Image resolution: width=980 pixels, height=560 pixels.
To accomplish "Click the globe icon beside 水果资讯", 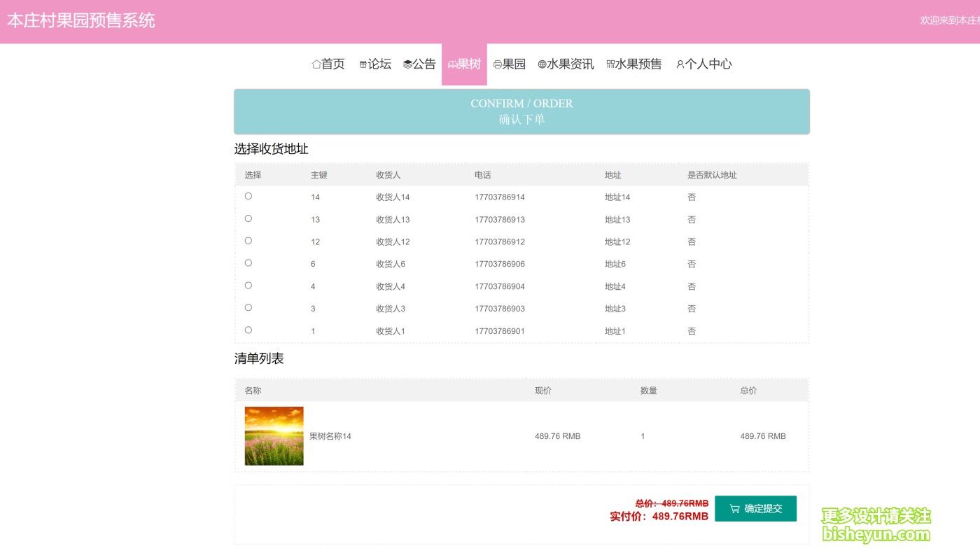I will point(542,64).
